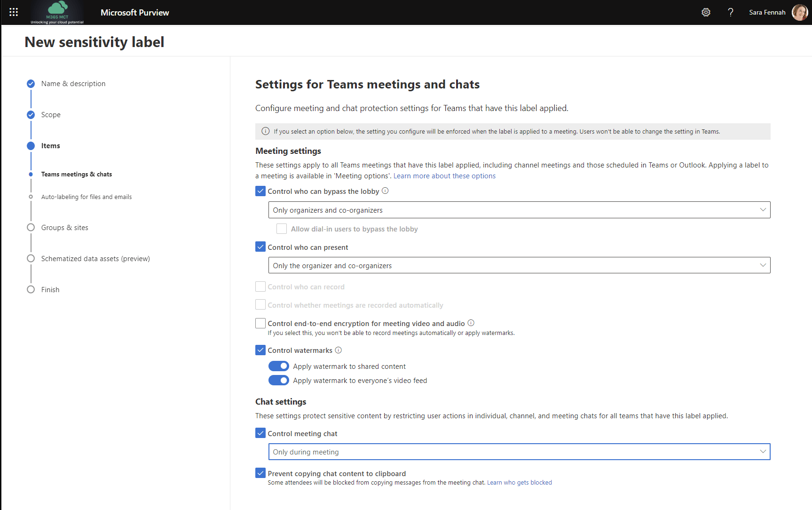The height and width of the screenshot is (510, 812).
Task: Expand the lobby bypass dropdown
Action: 519,210
